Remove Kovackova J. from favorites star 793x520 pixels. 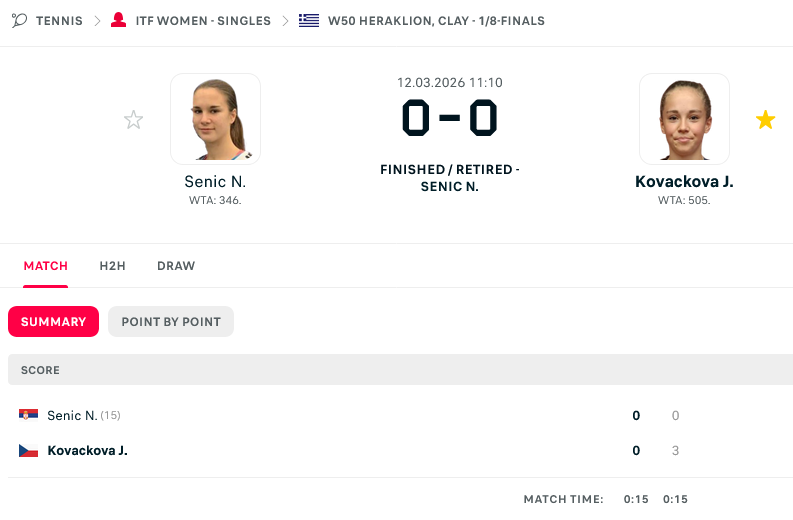point(765,120)
